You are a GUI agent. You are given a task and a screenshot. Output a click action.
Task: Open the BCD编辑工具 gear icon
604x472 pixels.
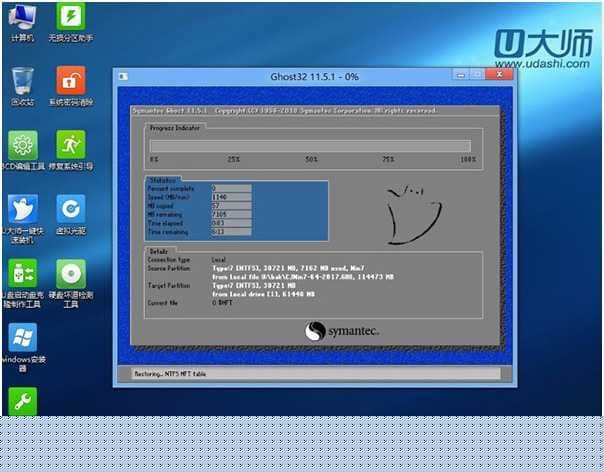(x=22, y=144)
